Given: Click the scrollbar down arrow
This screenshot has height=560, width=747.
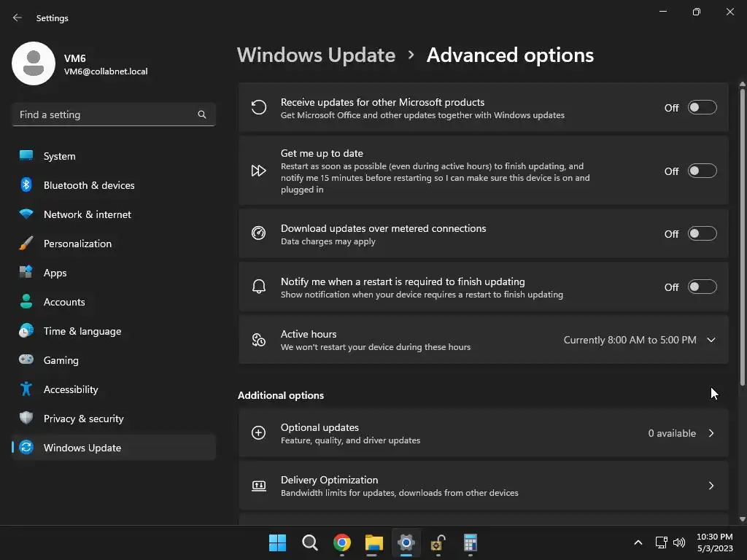Looking at the screenshot, I should pyautogui.click(x=742, y=519).
